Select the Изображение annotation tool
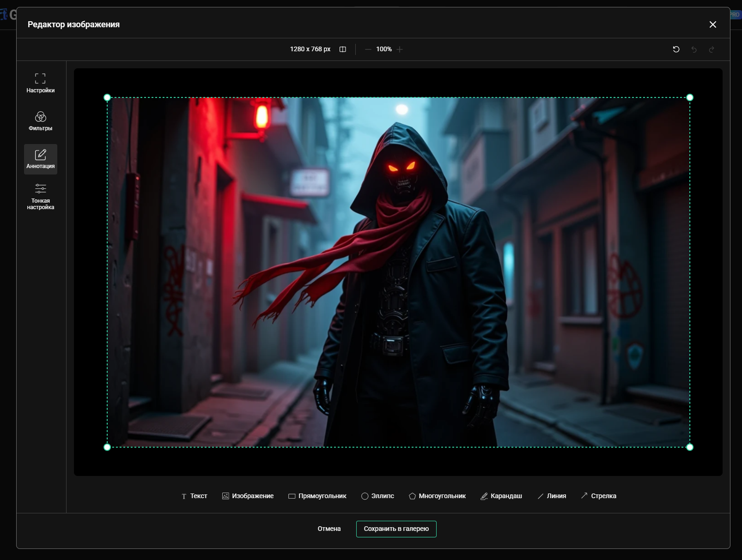 coord(248,496)
